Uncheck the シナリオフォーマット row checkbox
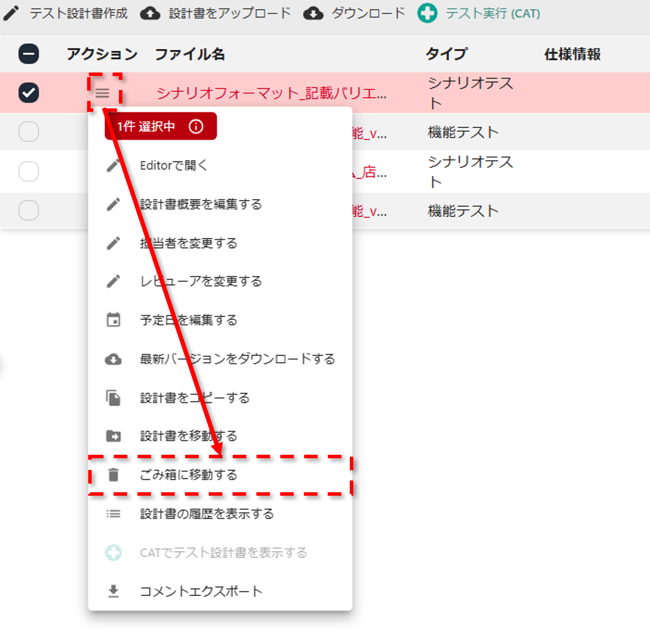Image resolution: width=650 pixels, height=644 pixels. pyautogui.click(x=29, y=92)
